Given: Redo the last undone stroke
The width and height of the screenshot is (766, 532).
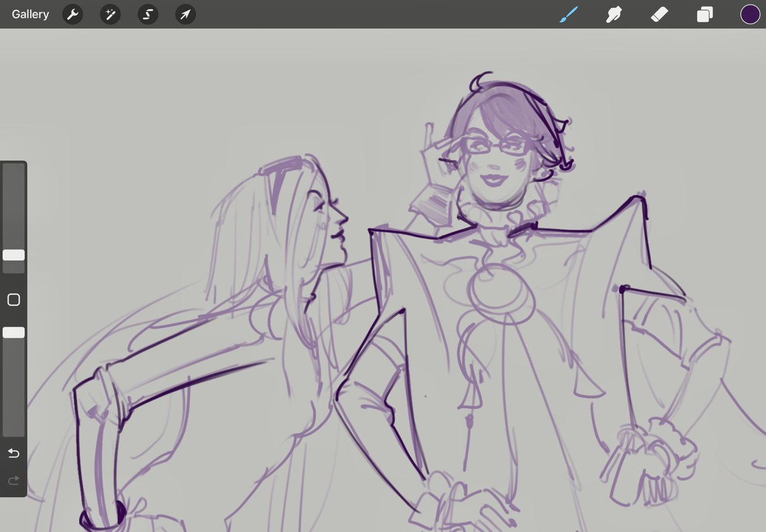Looking at the screenshot, I should [13, 480].
